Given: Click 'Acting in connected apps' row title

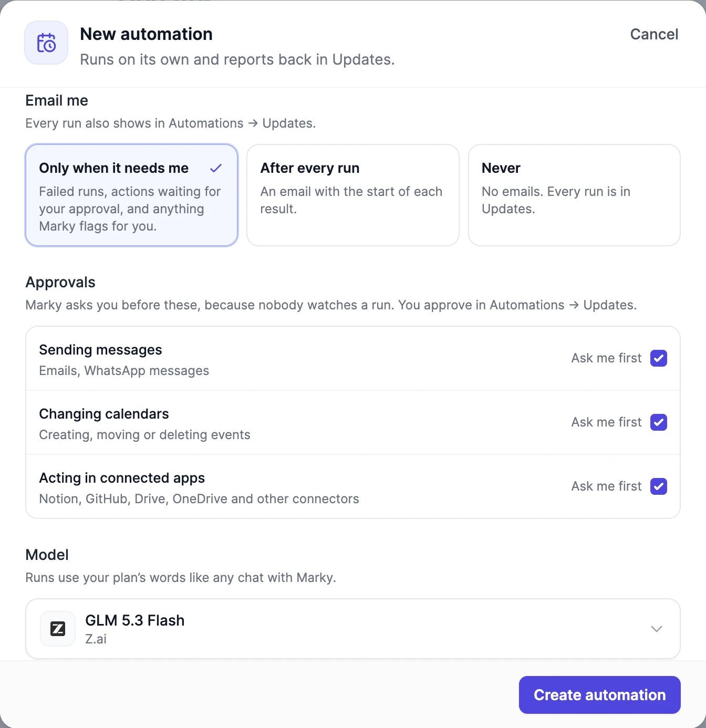Looking at the screenshot, I should point(122,478).
